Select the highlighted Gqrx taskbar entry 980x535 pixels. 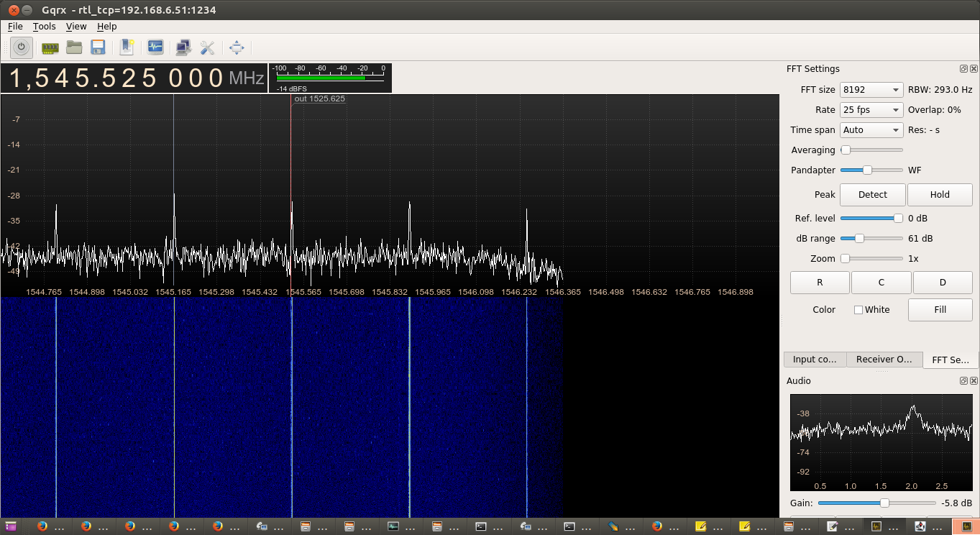tap(966, 526)
